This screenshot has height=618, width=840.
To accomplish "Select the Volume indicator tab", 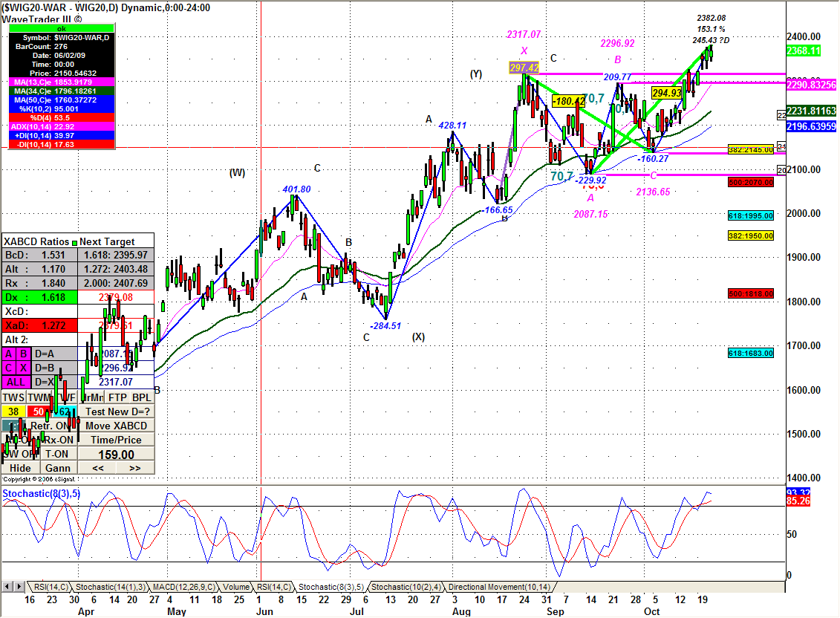I will (235, 587).
